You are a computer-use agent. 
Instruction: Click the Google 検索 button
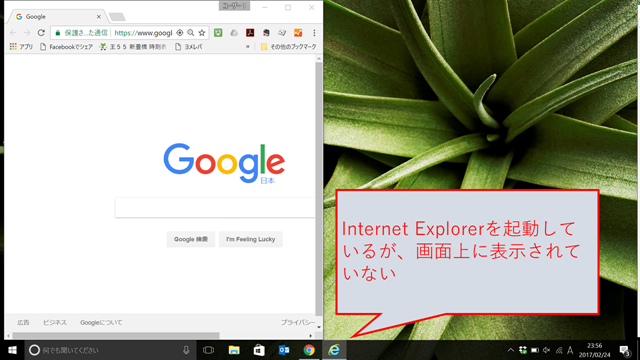point(191,239)
